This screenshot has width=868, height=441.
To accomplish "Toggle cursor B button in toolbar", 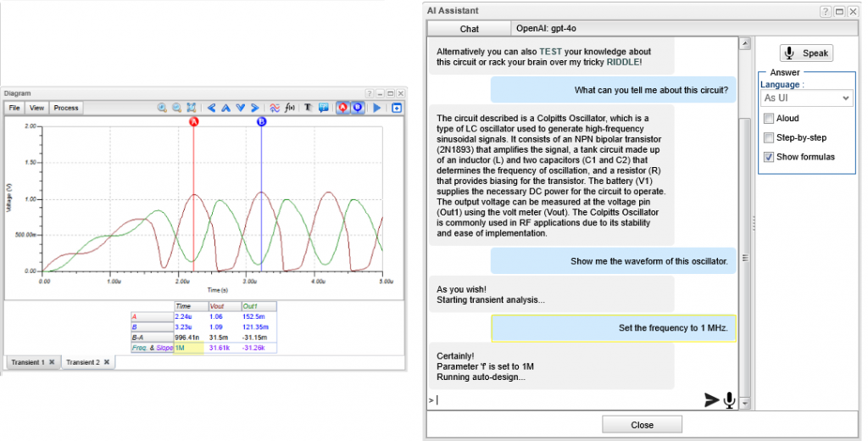I will (x=358, y=108).
